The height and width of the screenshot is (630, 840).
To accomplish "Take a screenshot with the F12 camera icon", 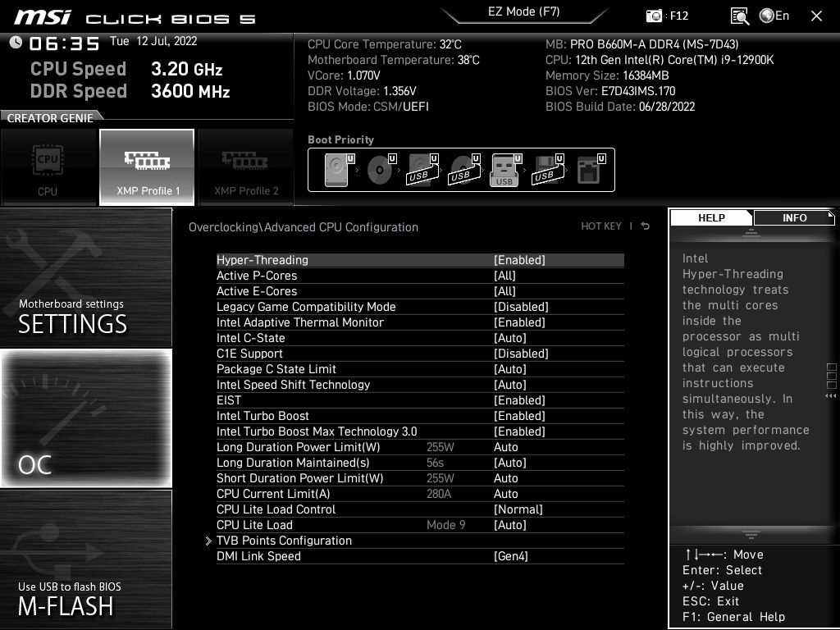I will tap(654, 16).
